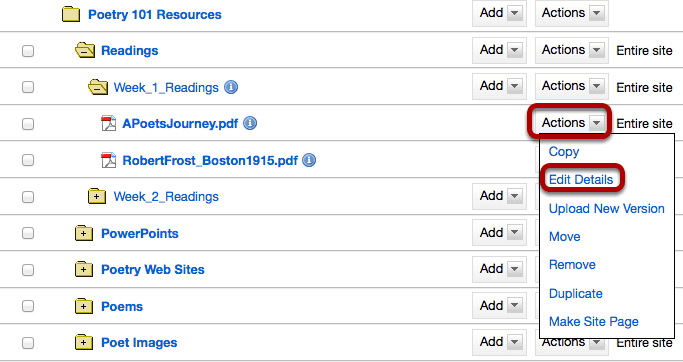Viewport: 683px width, 362px height.
Task: Click the info icon beside APoetsJourney.pdf
Action: [250, 123]
